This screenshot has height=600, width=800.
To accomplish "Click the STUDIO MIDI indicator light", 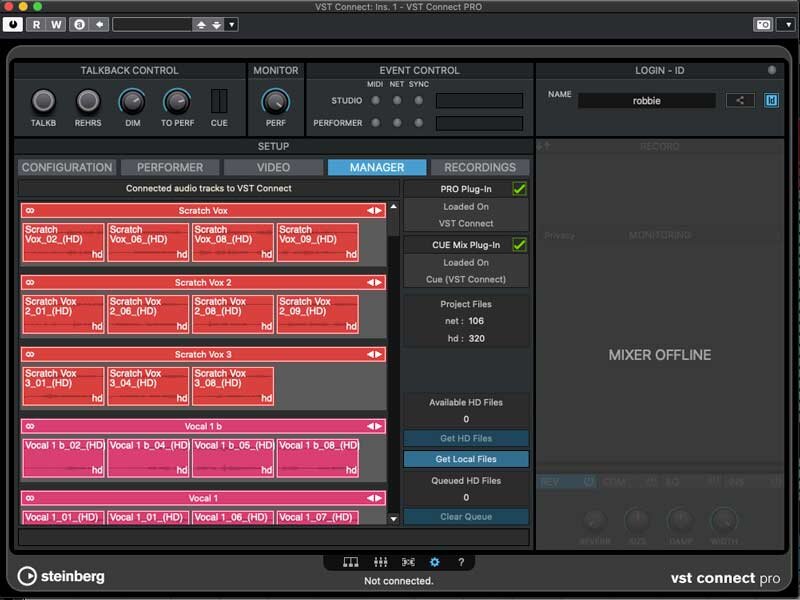I will (x=376, y=101).
